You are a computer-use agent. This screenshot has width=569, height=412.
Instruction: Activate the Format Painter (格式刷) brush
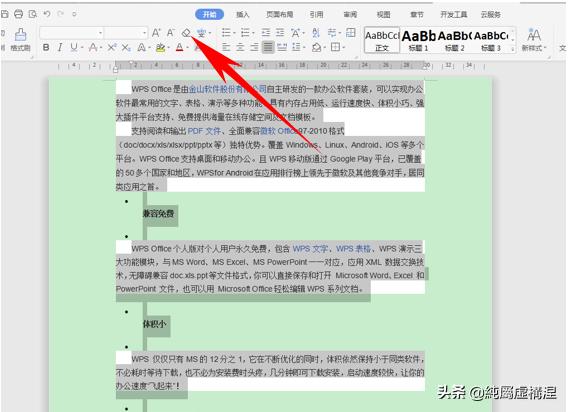[20, 39]
